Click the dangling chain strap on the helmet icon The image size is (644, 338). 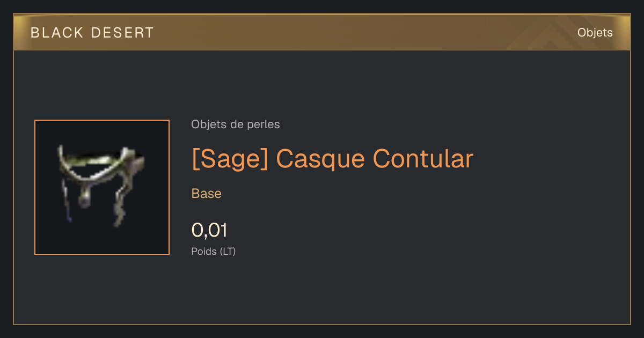click(x=118, y=207)
